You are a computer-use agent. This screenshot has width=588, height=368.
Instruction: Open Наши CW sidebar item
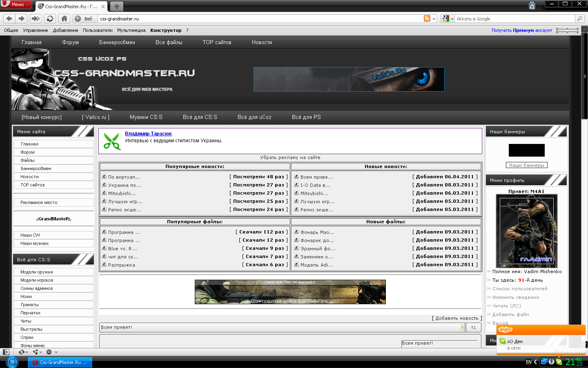point(54,235)
